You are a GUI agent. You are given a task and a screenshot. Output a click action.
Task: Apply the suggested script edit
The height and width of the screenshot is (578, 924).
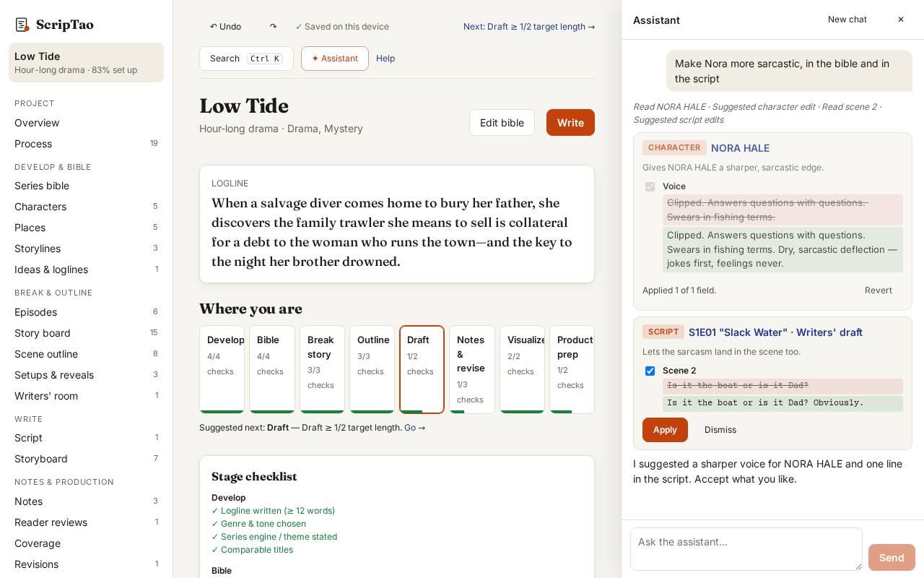click(x=665, y=430)
